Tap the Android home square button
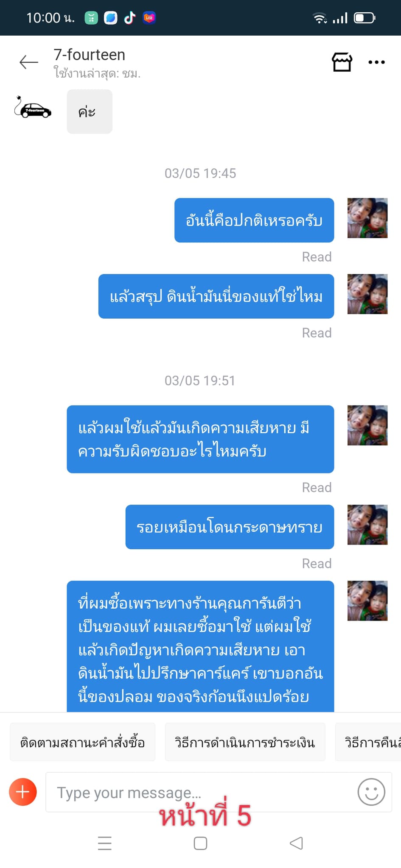This screenshot has height=868, width=401. [x=200, y=843]
